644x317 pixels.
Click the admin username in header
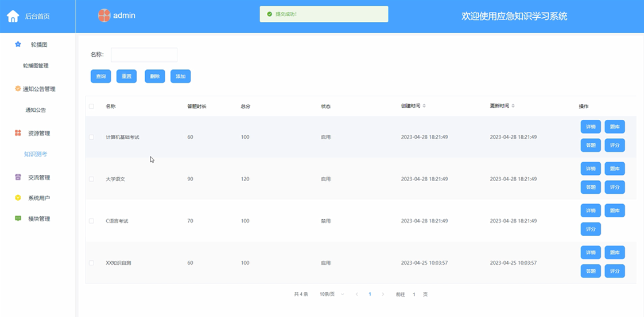124,15
